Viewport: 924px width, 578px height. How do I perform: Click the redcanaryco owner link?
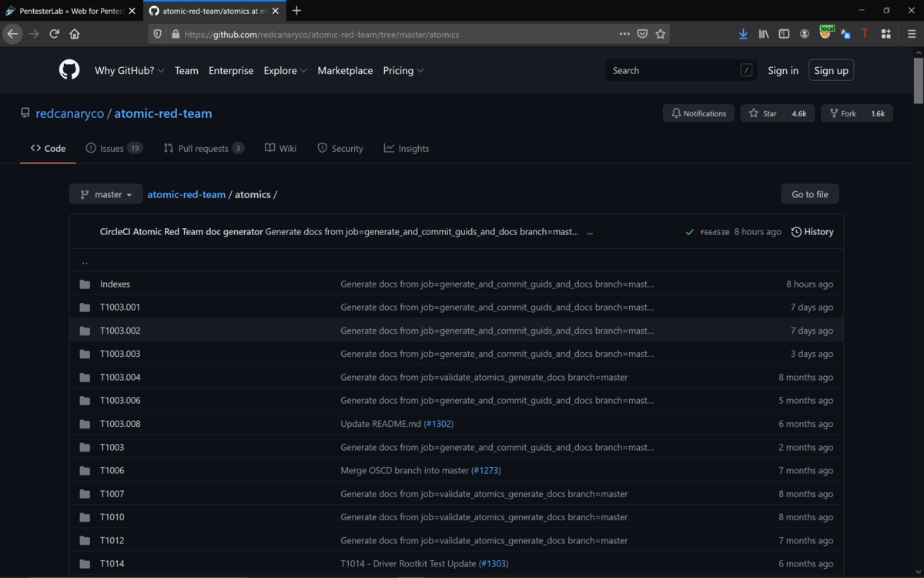click(70, 113)
